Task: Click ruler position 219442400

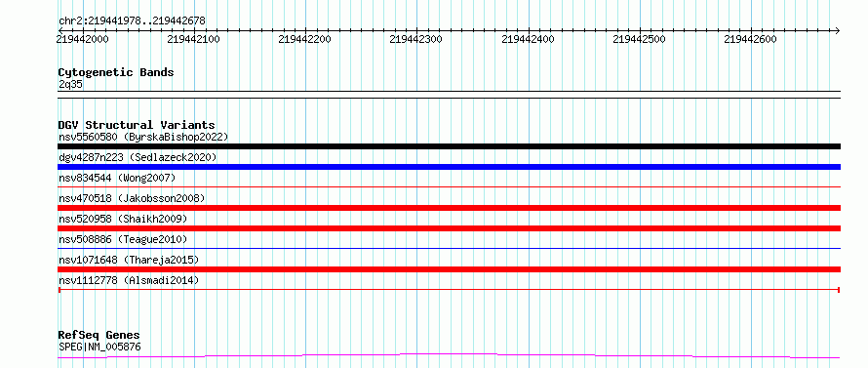Action: pyautogui.click(x=529, y=39)
